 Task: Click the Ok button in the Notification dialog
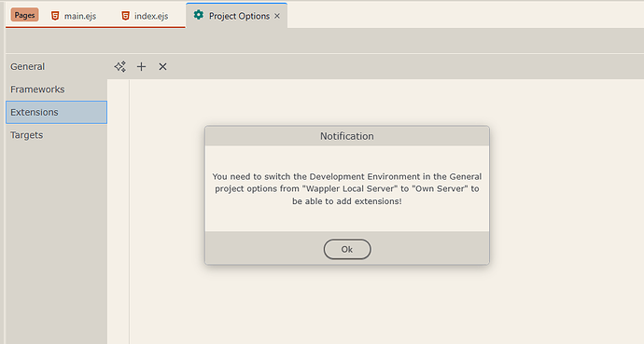click(347, 249)
